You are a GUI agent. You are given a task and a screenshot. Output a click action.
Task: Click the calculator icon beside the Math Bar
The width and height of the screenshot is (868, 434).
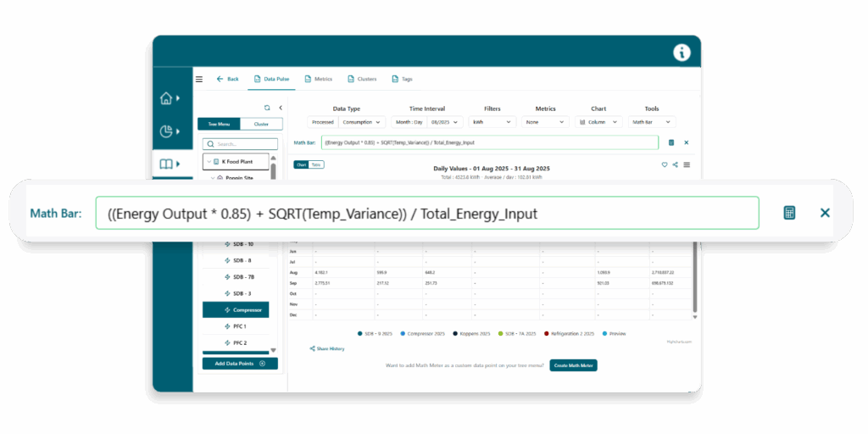click(x=789, y=213)
